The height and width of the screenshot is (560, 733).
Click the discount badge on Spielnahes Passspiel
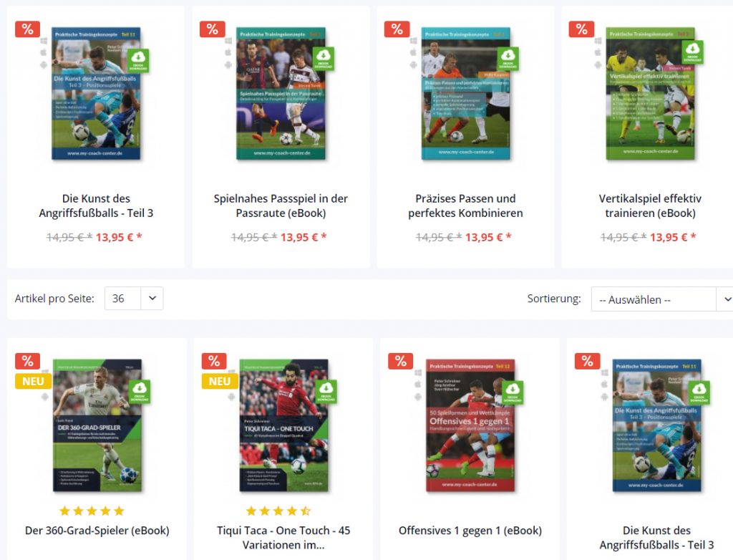point(212,29)
